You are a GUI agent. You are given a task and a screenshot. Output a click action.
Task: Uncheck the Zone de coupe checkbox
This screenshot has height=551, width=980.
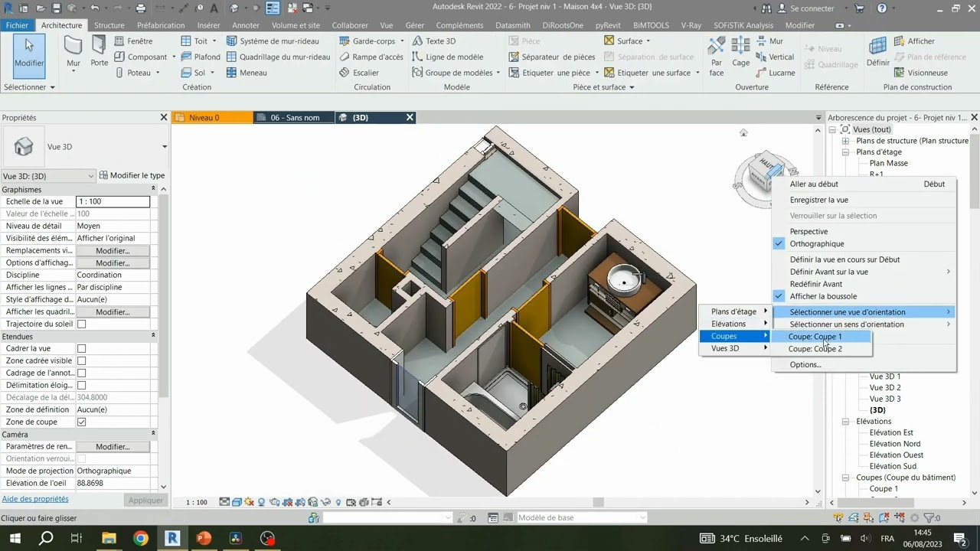pos(81,422)
